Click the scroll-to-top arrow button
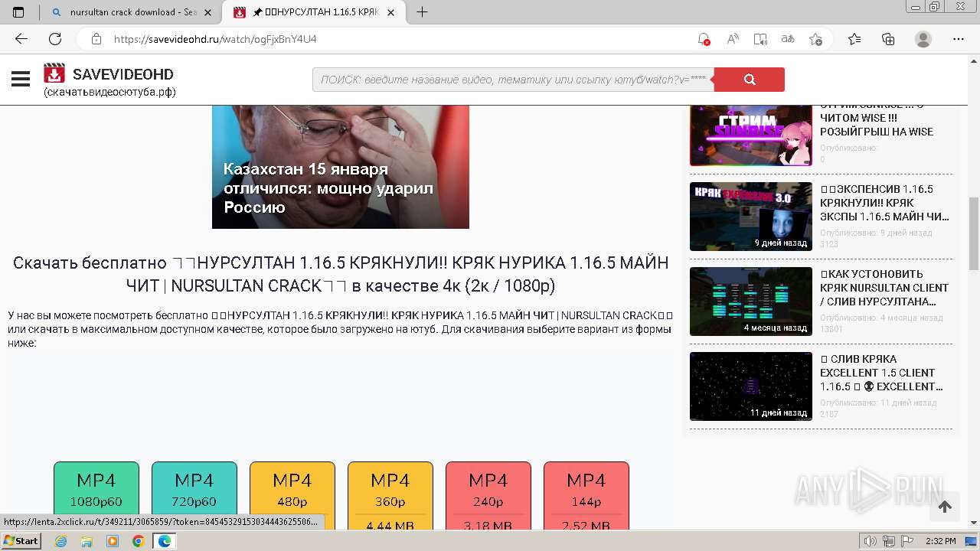Screen dimensions: 980x551 pyautogui.click(x=945, y=507)
